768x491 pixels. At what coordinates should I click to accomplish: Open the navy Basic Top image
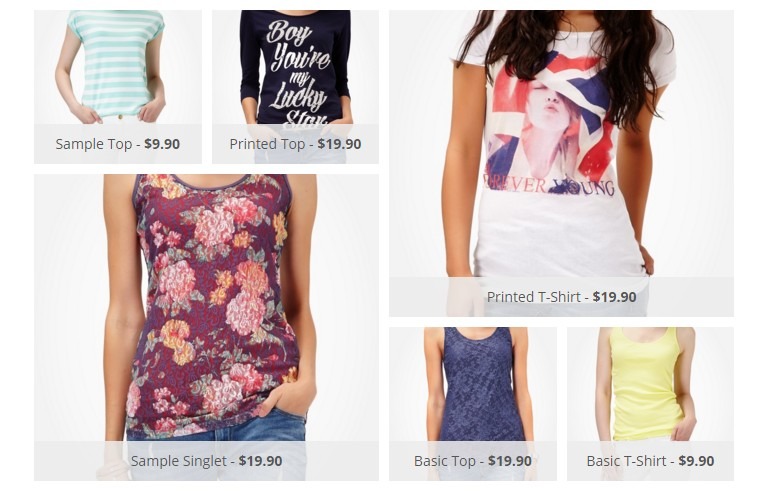point(473,384)
